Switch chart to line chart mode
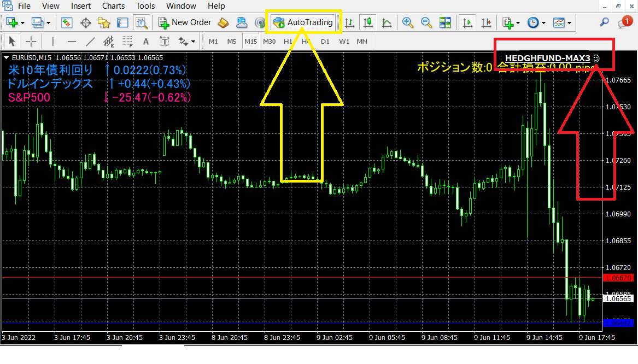Image resolution: width=638 pixels, height=364 pixels. (387, 23)
